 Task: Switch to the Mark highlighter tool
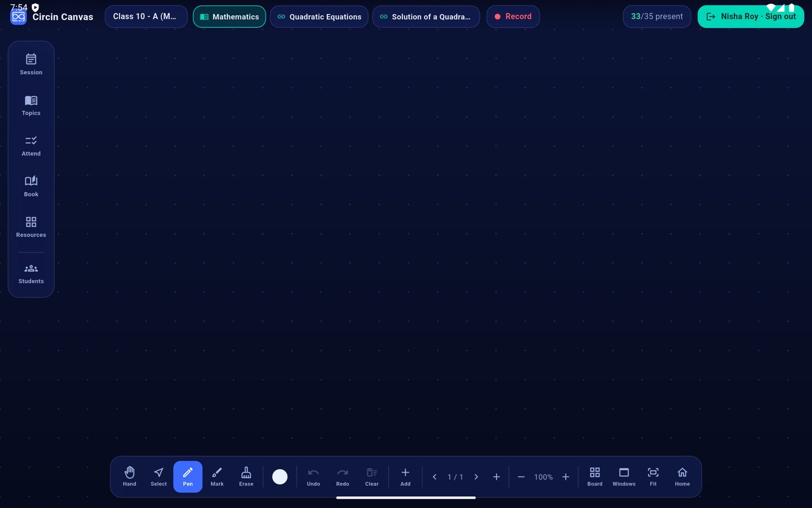(217, 477)
